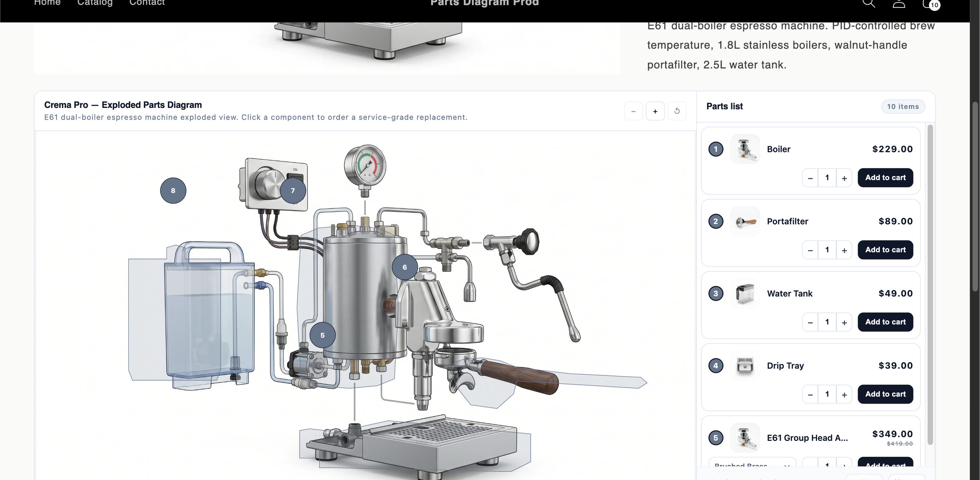
Task: Click Drip Tray quantity field
Action: point(827,394)
